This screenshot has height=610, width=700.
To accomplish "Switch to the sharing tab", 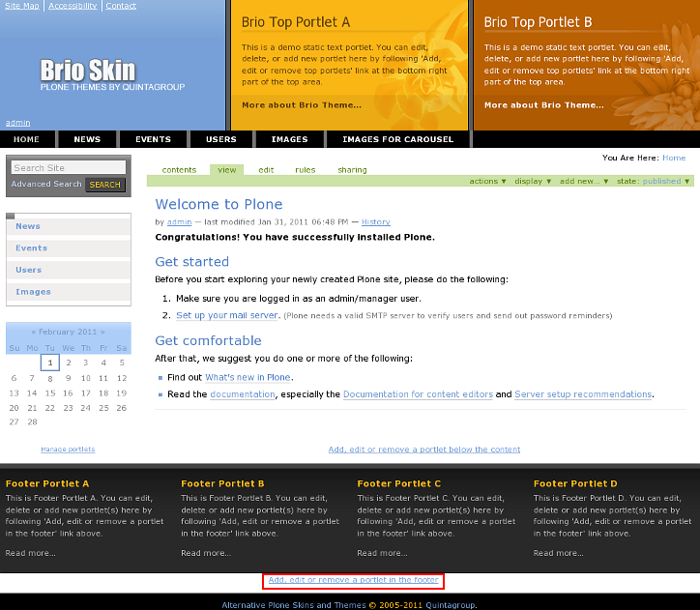I will click(x=352, y=170).
